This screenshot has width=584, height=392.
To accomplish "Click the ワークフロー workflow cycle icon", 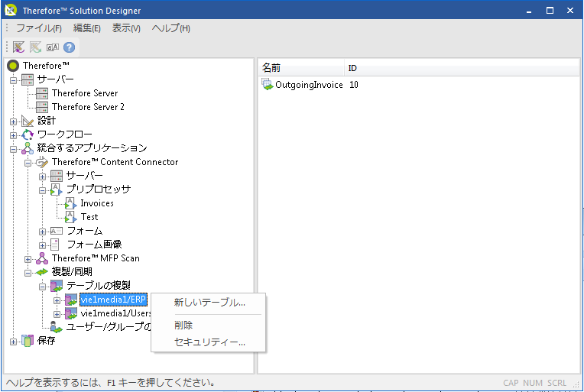I will coord(28,134).
